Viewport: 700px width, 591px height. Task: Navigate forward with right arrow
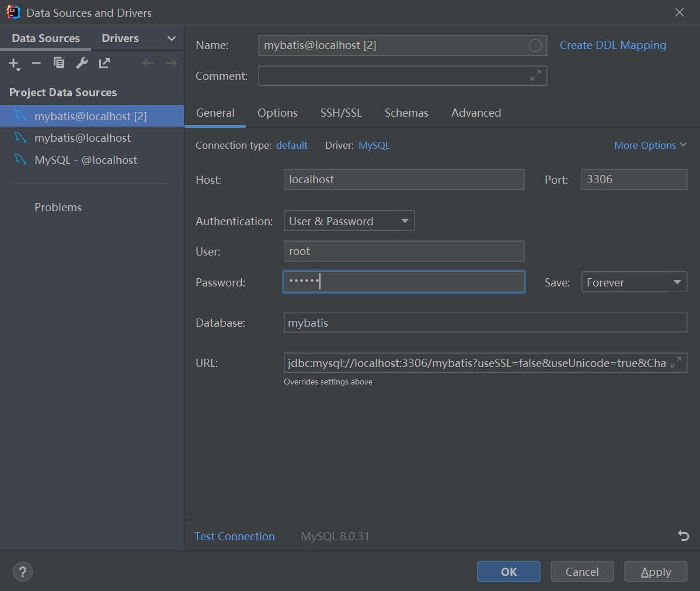172,63
